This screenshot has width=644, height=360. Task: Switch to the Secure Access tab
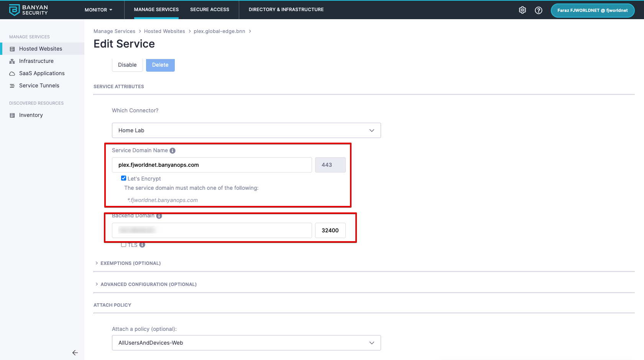pos(210,10)
